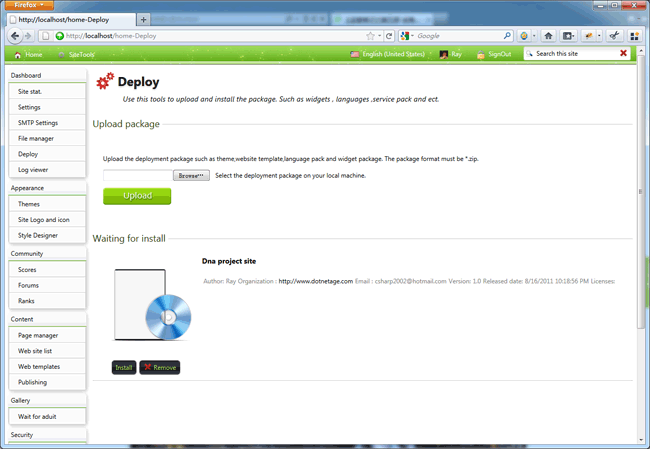Reload the page with the refresh icon
The height and width of the screenshot is (449, 650).
[389, 36]
